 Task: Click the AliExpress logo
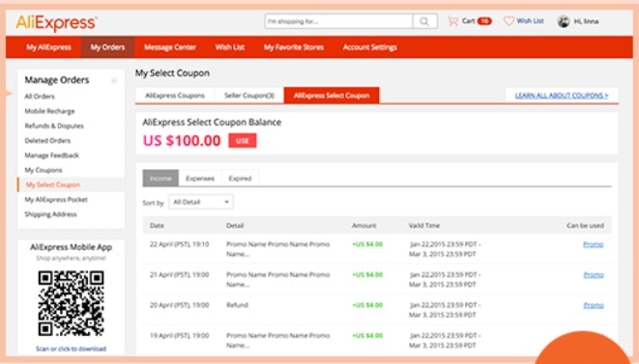click(x=56, y=23)
